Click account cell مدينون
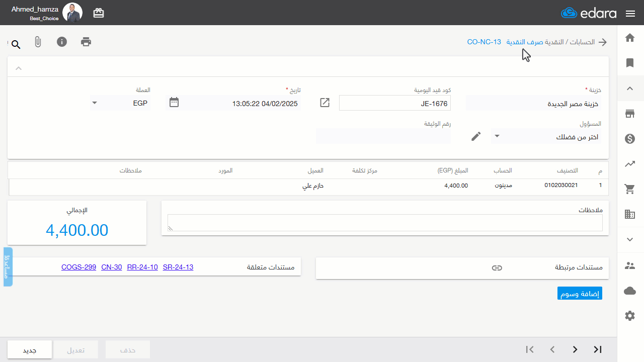 502,186
